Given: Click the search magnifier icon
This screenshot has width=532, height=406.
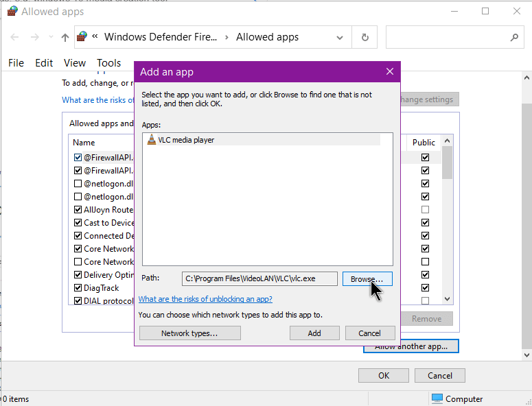Looking at the screenshot, I should point(514,37).
